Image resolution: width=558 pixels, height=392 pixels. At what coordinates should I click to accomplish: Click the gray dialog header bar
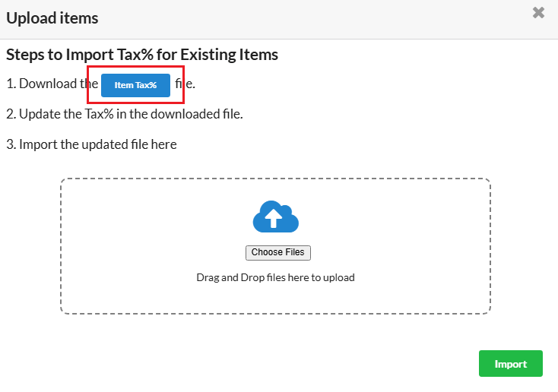304,18
